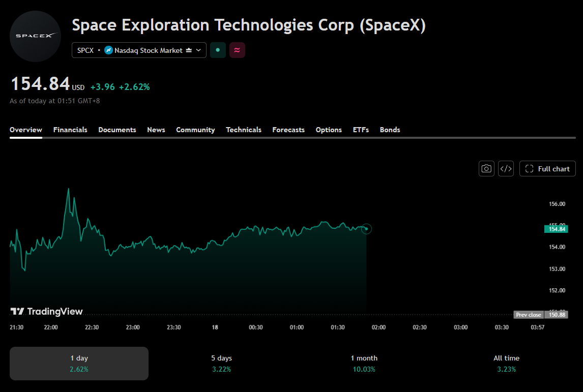
Task: Click the pink derived-data wave icon
Action: (237, 50)
